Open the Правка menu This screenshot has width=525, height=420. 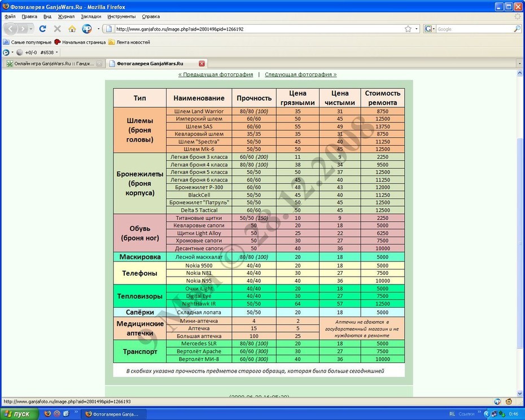pos(29,16)
